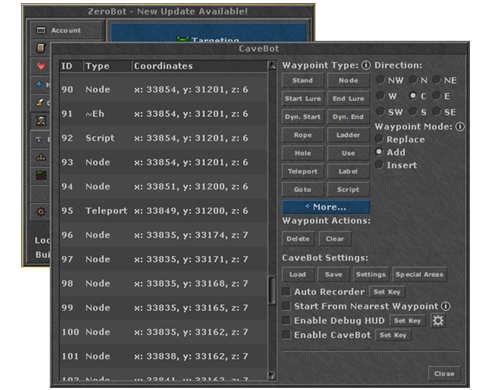
Task: Open Account tab in ZeroBot window
Action: coord(66,30)
